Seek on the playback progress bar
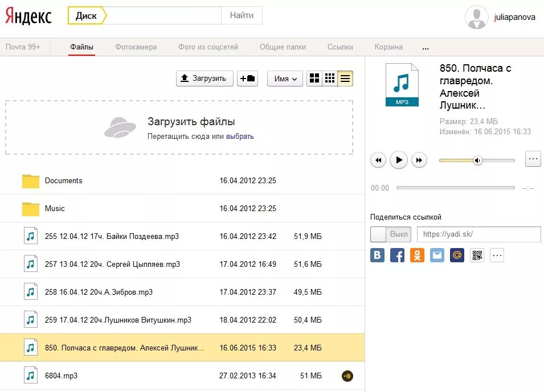This screenshot has width=544, height=392. click(x=456, y=188)
